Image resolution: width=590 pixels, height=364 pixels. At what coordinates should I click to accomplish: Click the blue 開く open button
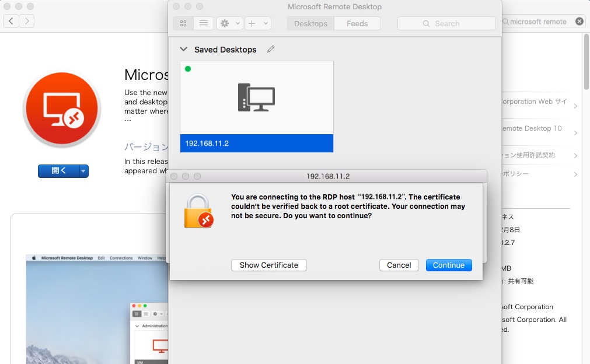pos(58,171)
